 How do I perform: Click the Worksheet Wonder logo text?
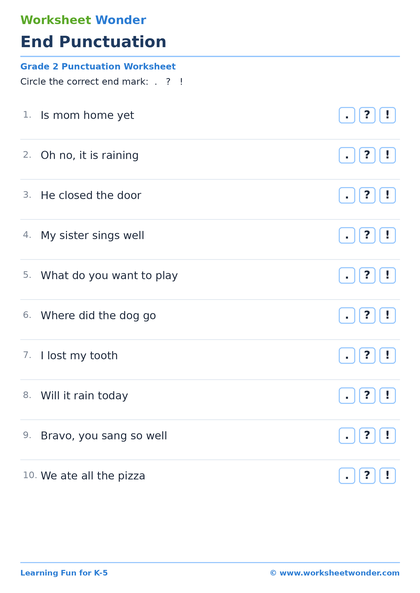tap(83, 20)
